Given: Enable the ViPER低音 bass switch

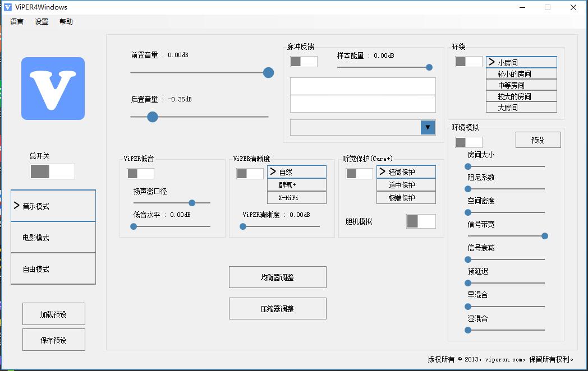Looking at the screenshot, I should click(140, 174).
